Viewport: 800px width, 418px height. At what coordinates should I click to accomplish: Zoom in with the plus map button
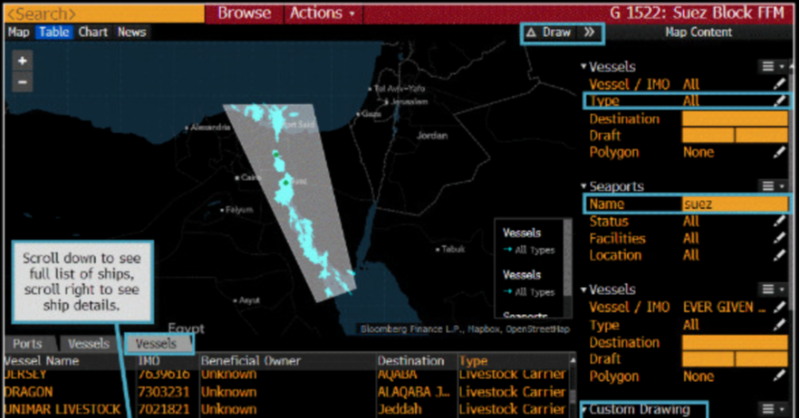tap(22, 61)
